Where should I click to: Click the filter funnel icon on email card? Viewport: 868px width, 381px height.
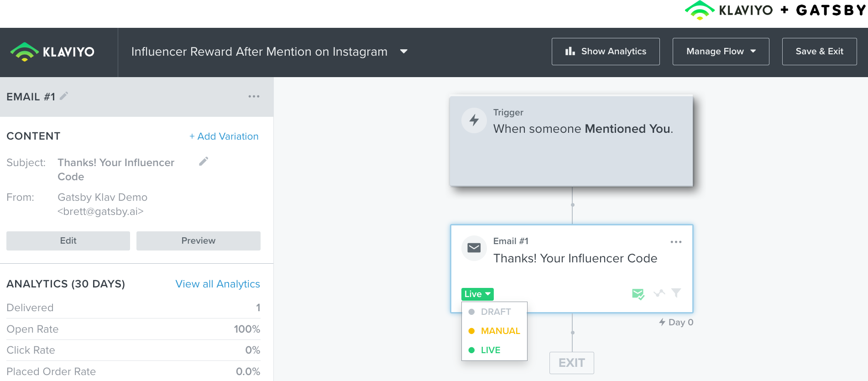[676, 293]
